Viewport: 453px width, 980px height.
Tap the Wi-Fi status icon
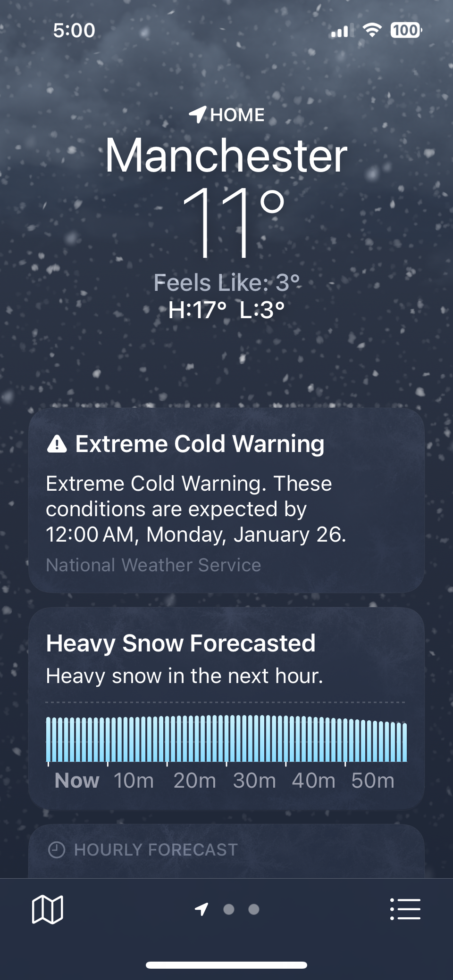[x=372, y=31]
